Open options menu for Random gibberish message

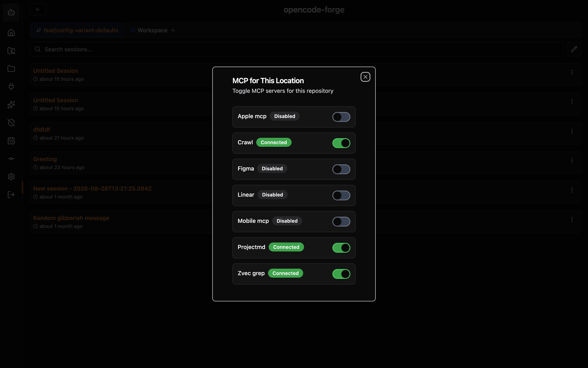[x=572, y=220]
